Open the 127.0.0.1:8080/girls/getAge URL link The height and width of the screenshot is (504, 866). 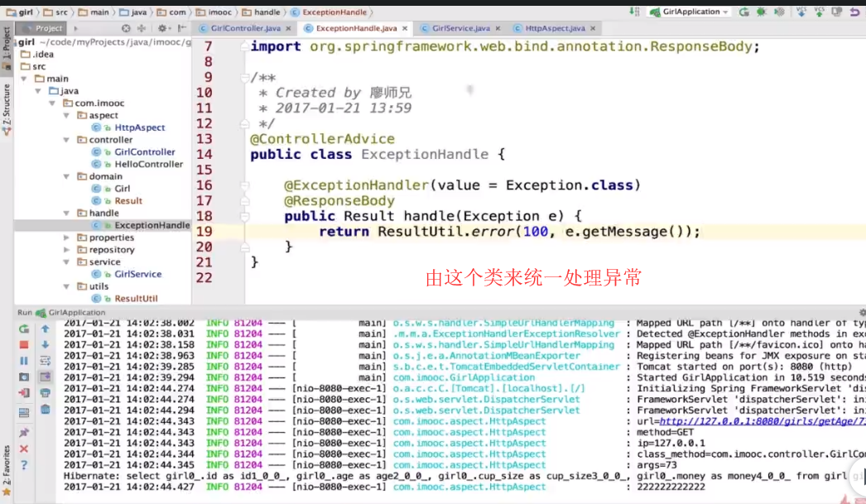tap(763, 421)
